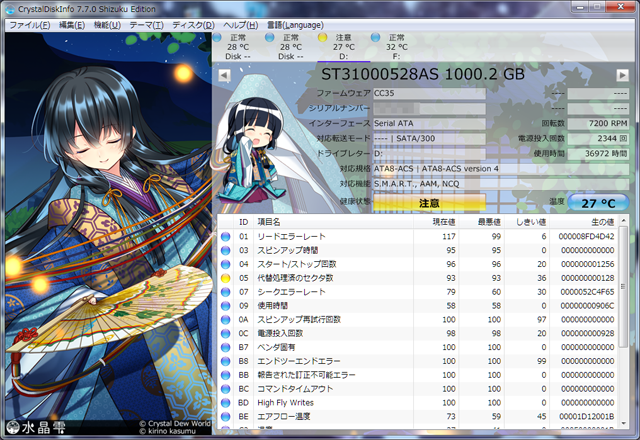Click the SMART list scroll up arrow
Screen dimensions: 640x440
(x=623, y=221)
